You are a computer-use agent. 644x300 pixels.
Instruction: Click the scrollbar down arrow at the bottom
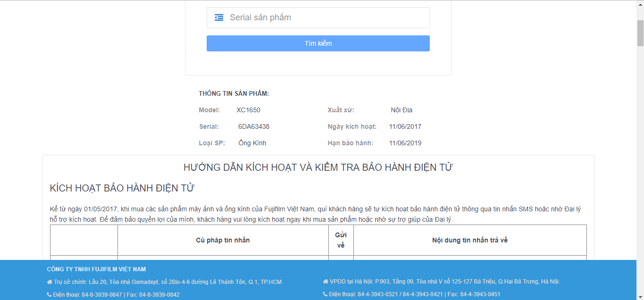pyautogui.click(x=640, y=296)
